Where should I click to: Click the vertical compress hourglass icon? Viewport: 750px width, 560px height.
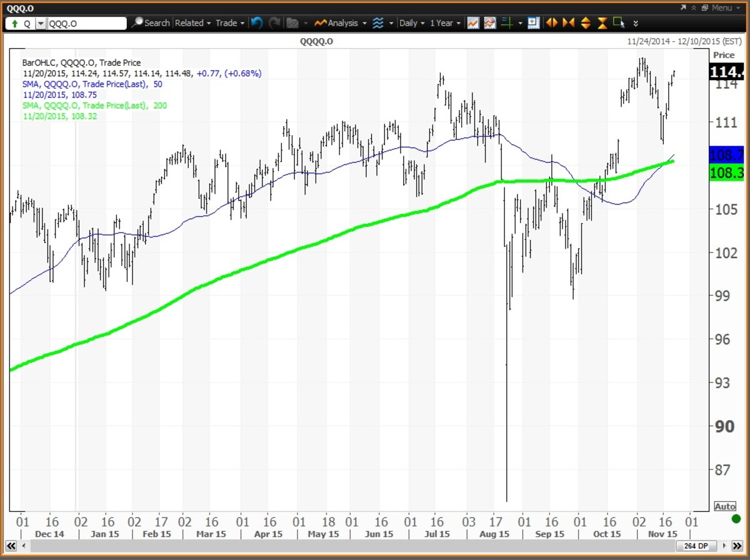click(602, 23)
